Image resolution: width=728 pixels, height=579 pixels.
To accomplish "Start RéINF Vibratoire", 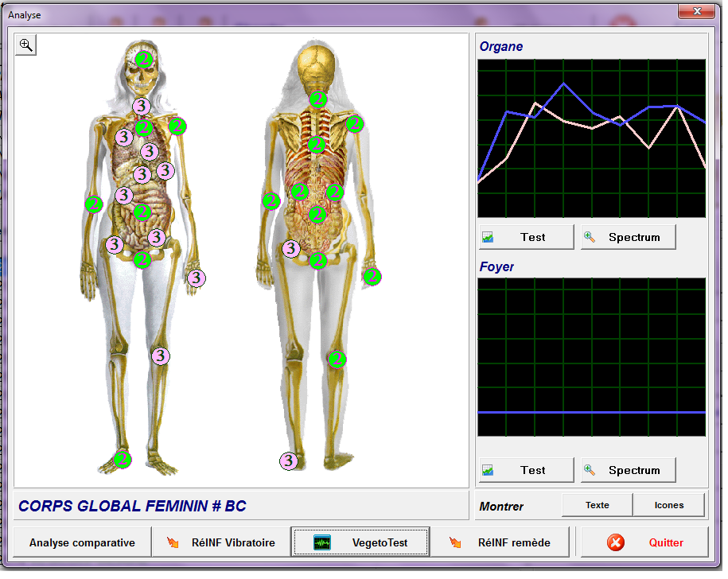I will tap(221, 542).
